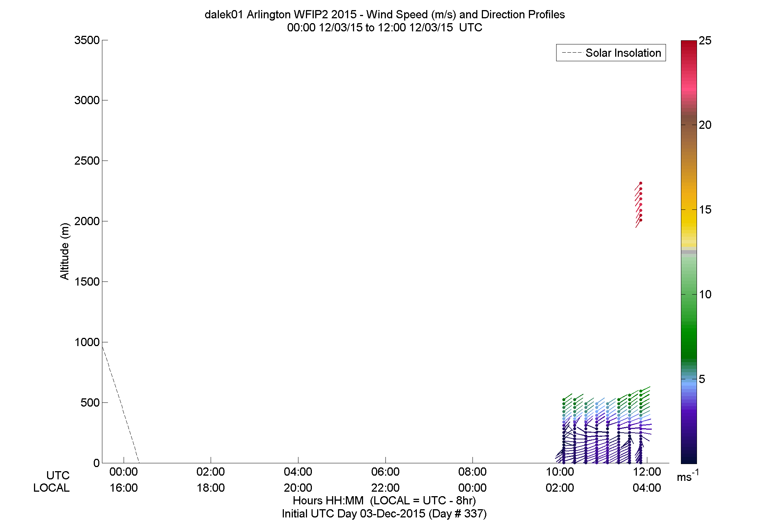Click the 20:00 LOCAL time label

(x=298, y=488)
